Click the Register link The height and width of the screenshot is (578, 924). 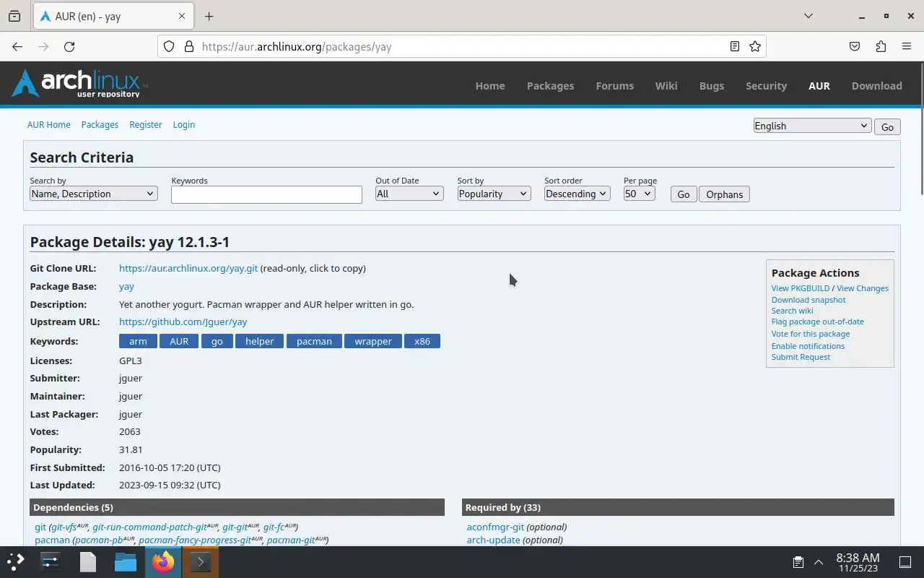146,124
